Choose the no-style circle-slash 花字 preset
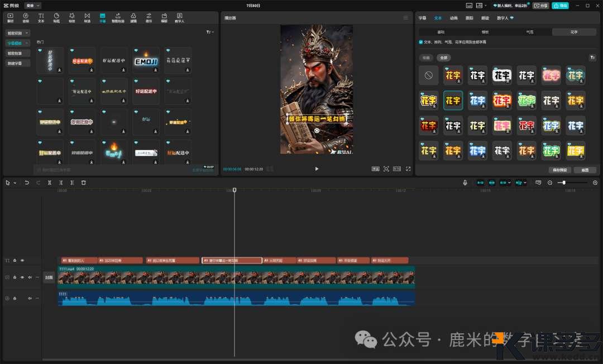 (x=428, y=75)
